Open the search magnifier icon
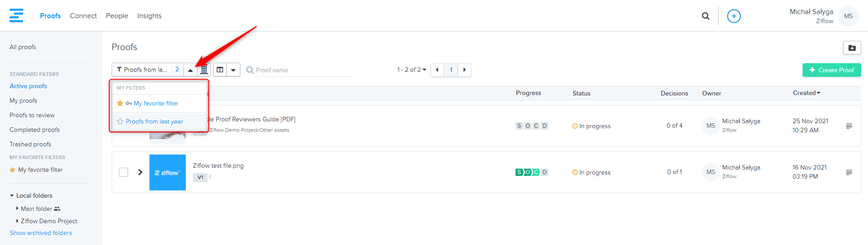868x245 pixels. pos(705,16)
